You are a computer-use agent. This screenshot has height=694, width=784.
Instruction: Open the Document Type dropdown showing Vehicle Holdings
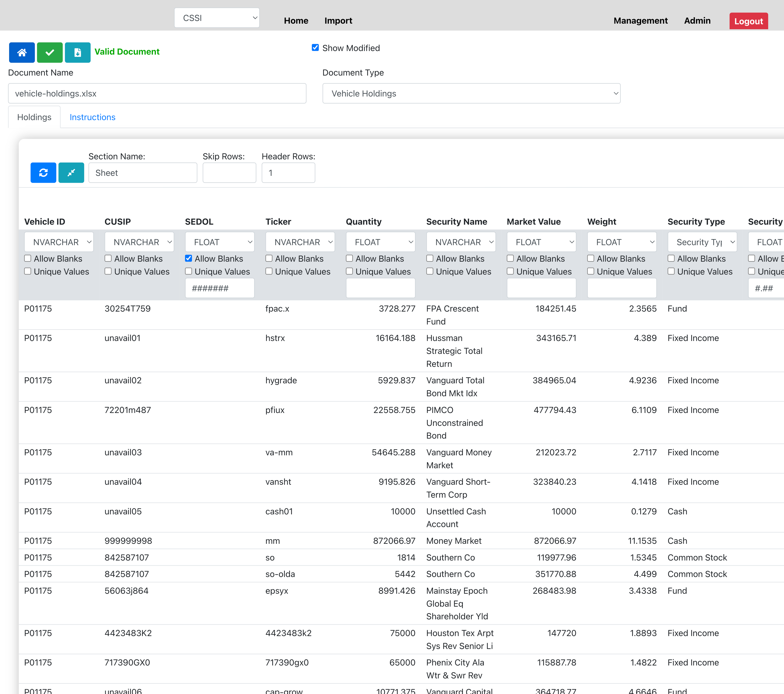pyautogui.click(x=471, y=93)
